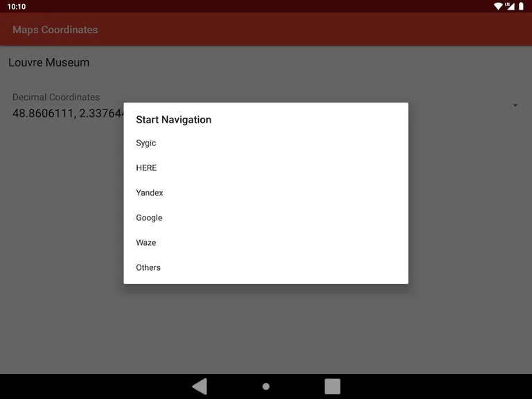Pick Yandex from Start Navigation list
The image size is (532, 399).
[x=150, y=193]
